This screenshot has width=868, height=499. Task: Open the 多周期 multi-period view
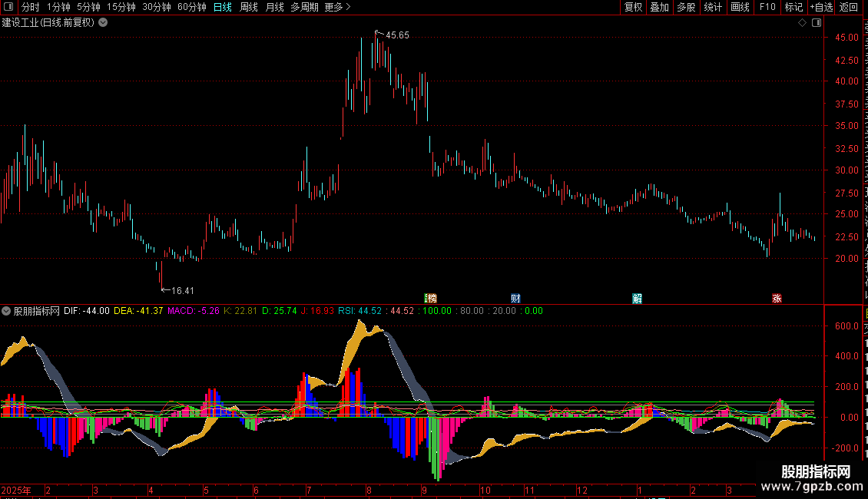tap(304, 7)
